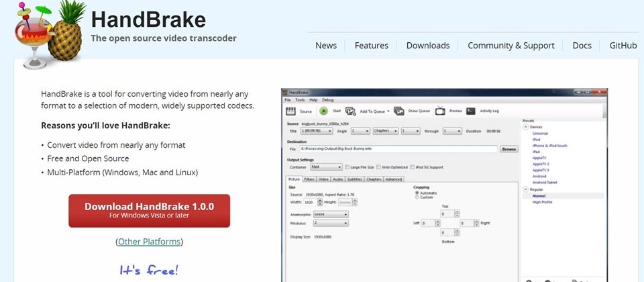
Task: Select the Custom cropping radio button
Action: 416,197
